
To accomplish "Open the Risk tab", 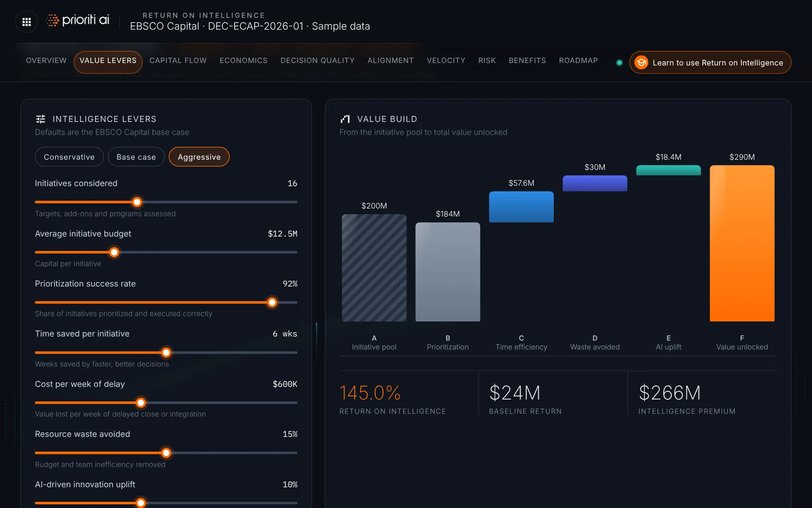I will [487, 61].
